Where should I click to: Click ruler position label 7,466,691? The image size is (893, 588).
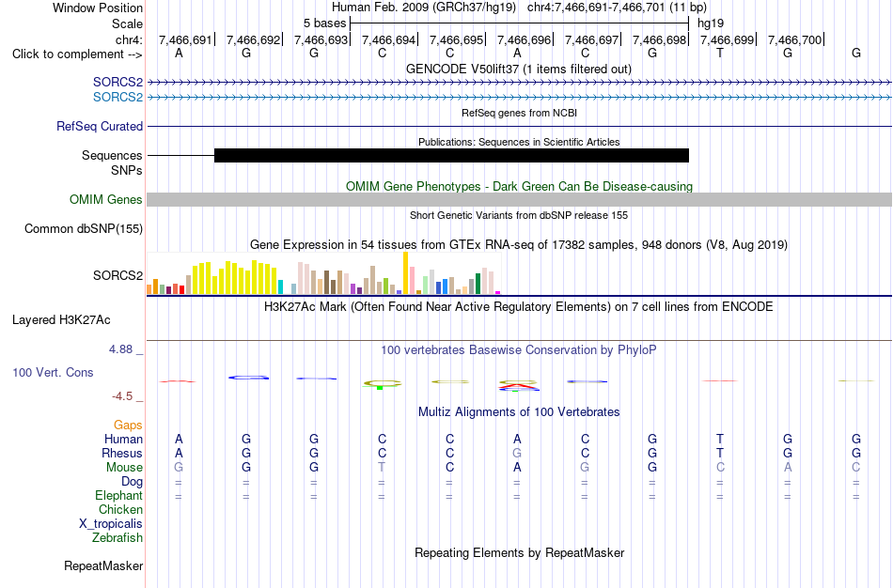tap(185, 39)
